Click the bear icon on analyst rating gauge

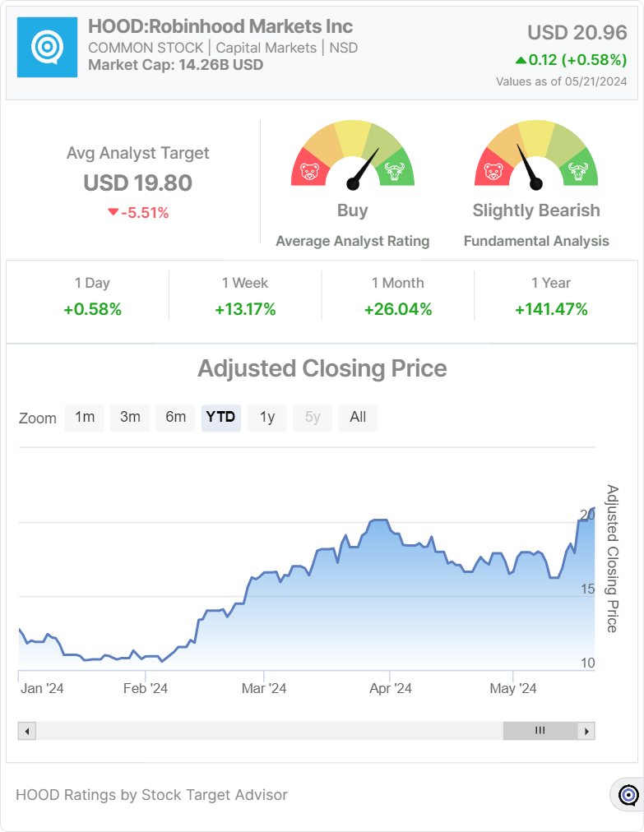[310, 172]
